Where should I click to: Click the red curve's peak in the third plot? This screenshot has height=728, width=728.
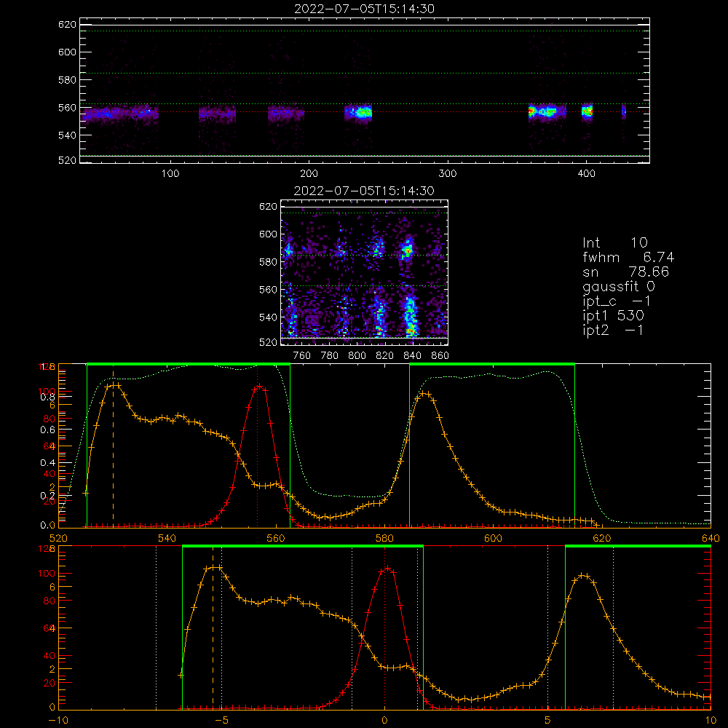[x=260, y=387]
